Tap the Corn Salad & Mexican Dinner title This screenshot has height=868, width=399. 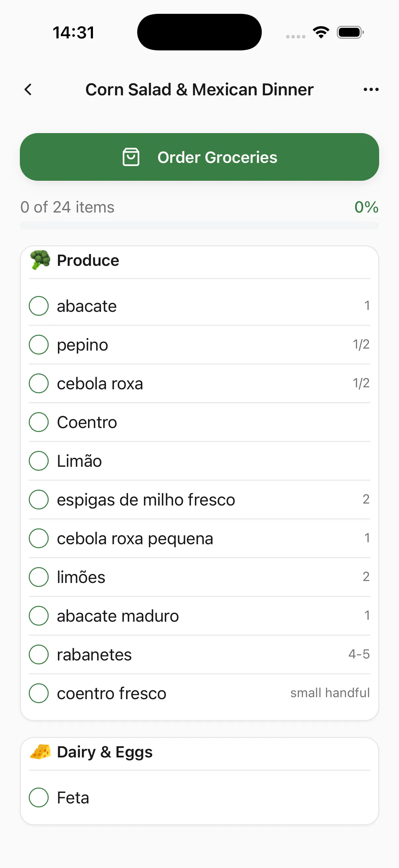tap(199, 90)
